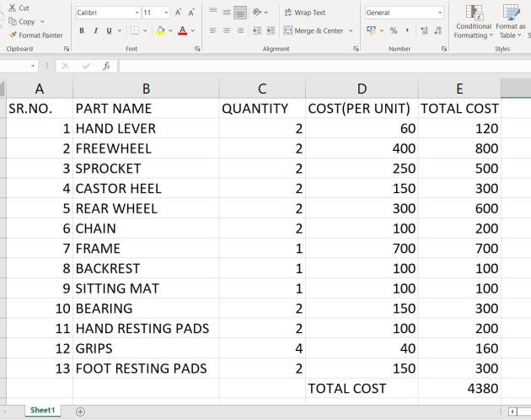Apply cell borders icon

[x=135, y=31]
